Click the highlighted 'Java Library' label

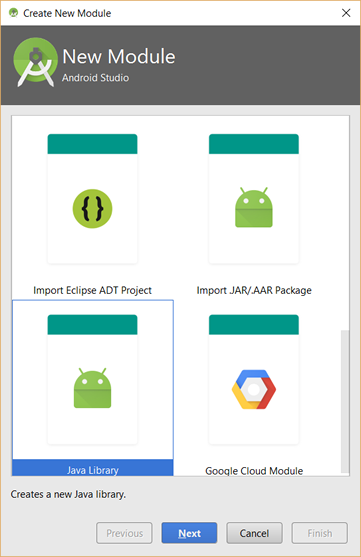pos(93,470)
